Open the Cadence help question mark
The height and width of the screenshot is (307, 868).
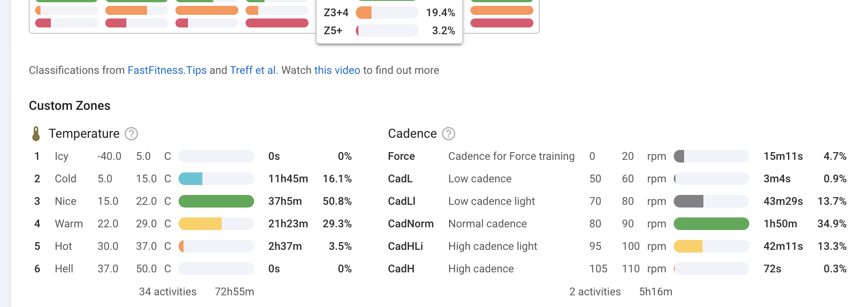coord(449,134)
